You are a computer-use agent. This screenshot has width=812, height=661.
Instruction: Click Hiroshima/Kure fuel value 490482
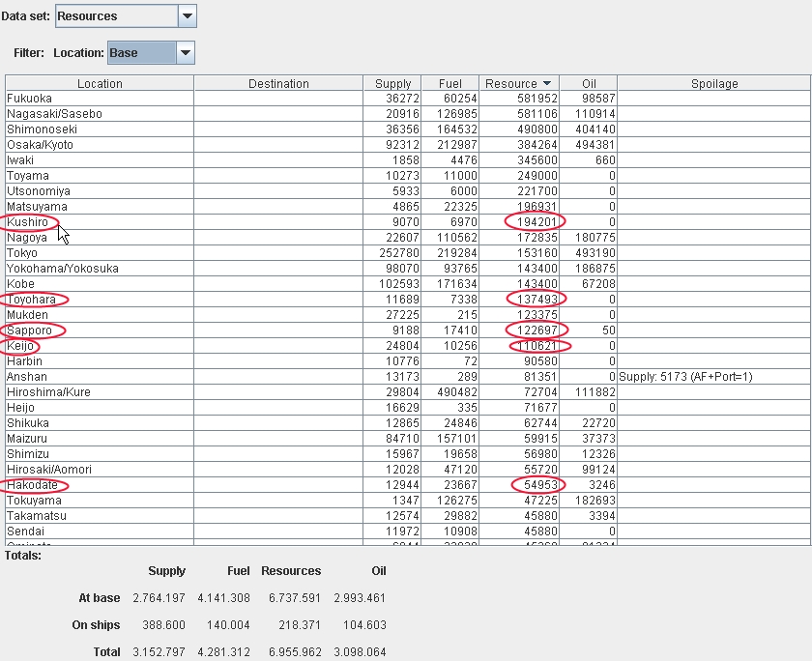point(456,392)
